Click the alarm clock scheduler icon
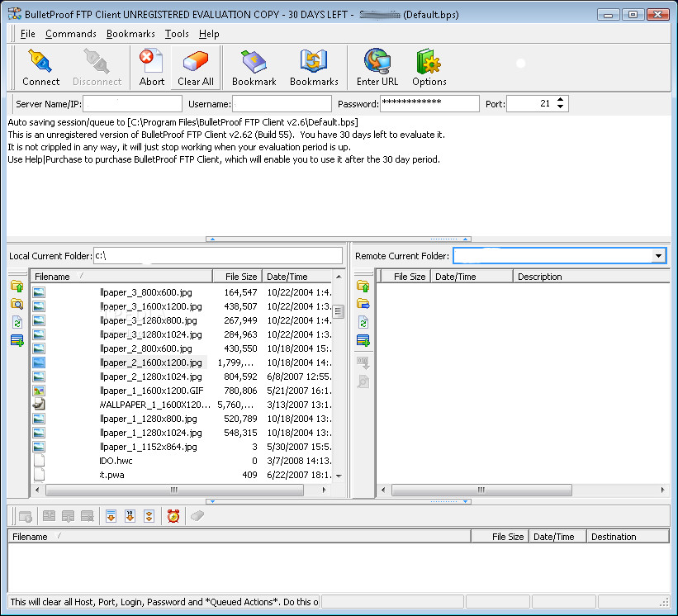The image size is (678, 616). [173, 516]
